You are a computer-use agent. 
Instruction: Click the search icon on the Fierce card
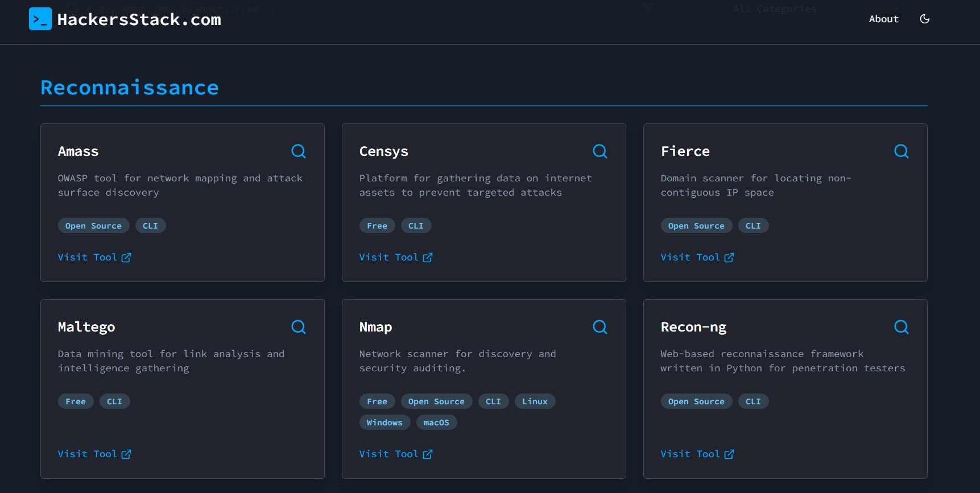click(902, 151)
